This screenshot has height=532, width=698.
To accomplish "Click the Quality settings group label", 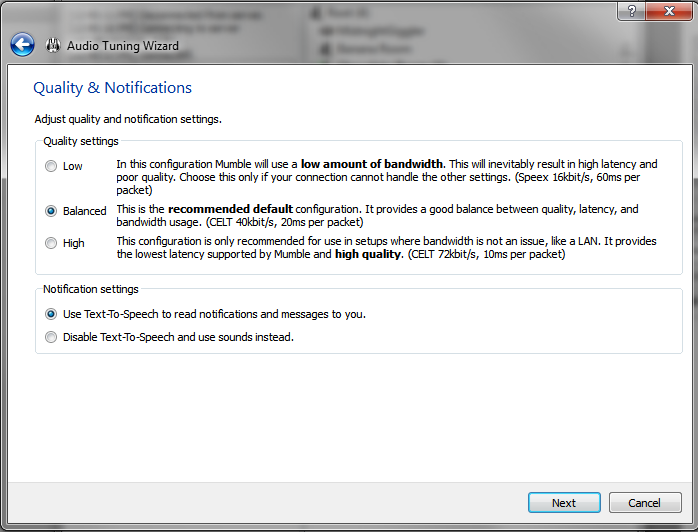I will 81,141.
